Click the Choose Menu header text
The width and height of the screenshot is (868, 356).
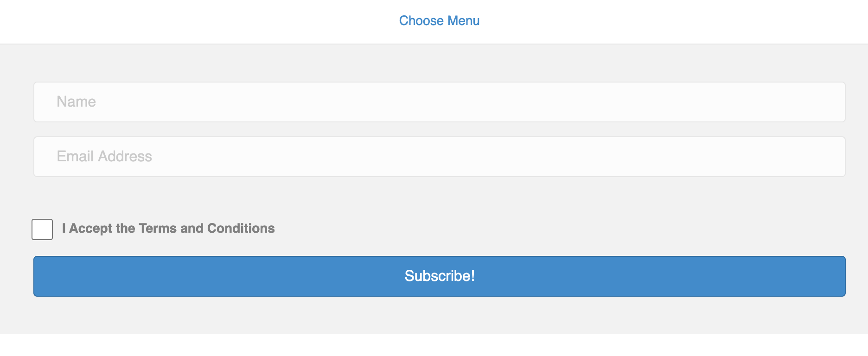pyautogui.click(x=439, y=20)
